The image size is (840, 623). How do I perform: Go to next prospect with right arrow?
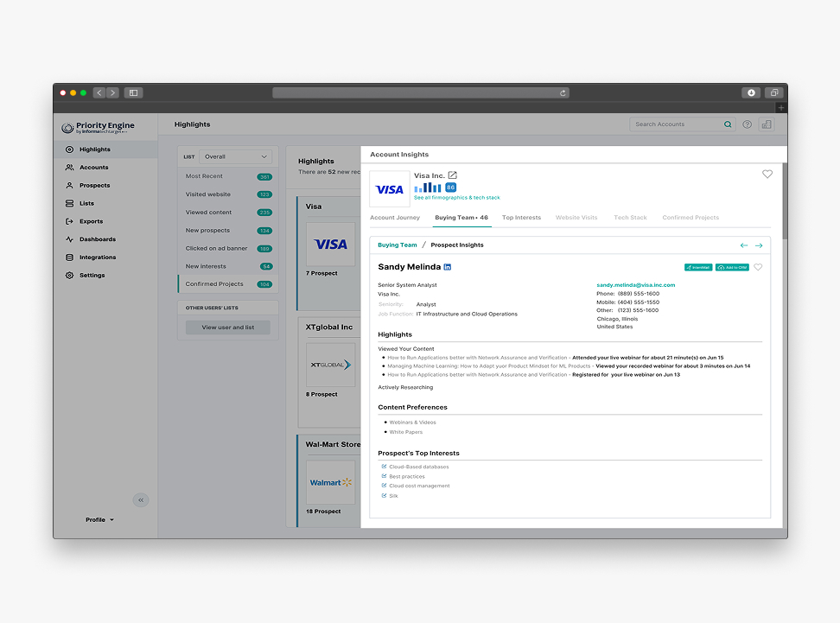759,245
